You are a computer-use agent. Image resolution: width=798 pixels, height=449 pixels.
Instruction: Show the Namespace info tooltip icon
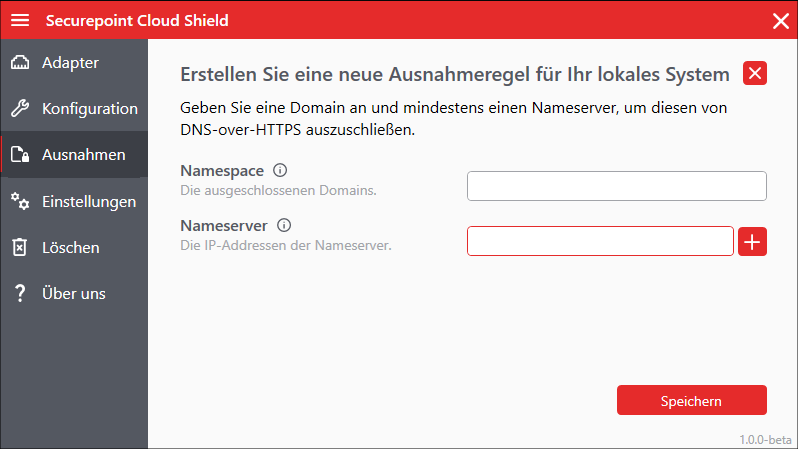[x=280, y=170]
